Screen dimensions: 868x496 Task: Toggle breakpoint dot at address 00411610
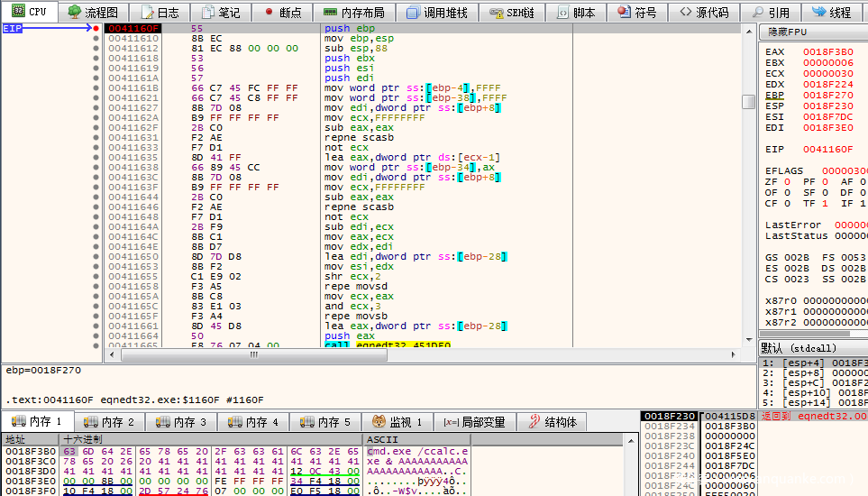pos(96,40)
